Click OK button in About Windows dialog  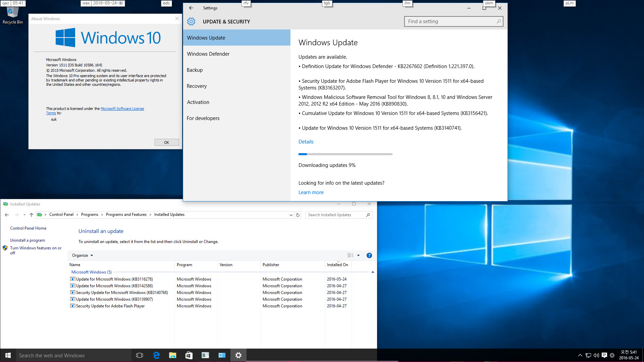(167, 142)
